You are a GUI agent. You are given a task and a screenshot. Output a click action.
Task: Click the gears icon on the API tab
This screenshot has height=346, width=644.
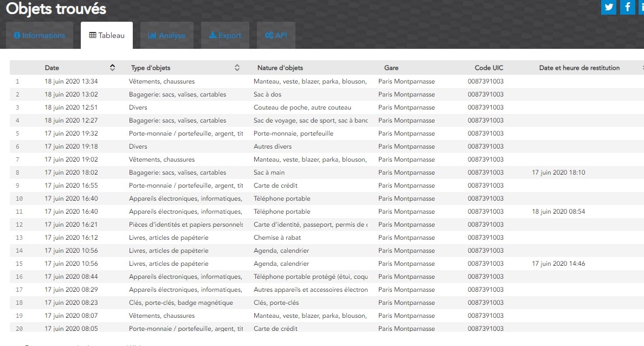[269, 36]
